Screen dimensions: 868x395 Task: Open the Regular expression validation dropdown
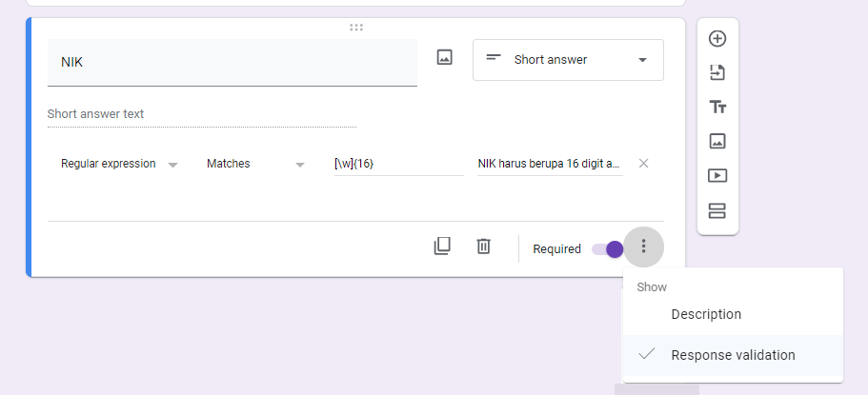coord(119,164)
